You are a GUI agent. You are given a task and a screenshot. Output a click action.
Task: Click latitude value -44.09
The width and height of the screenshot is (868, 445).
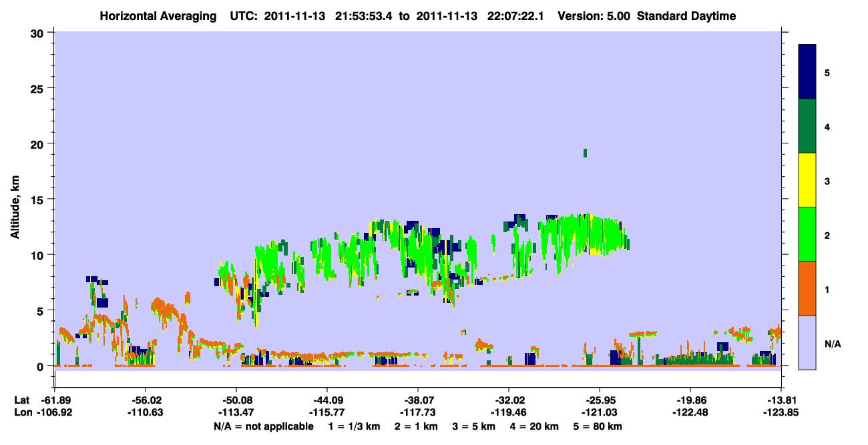point(327,400)
